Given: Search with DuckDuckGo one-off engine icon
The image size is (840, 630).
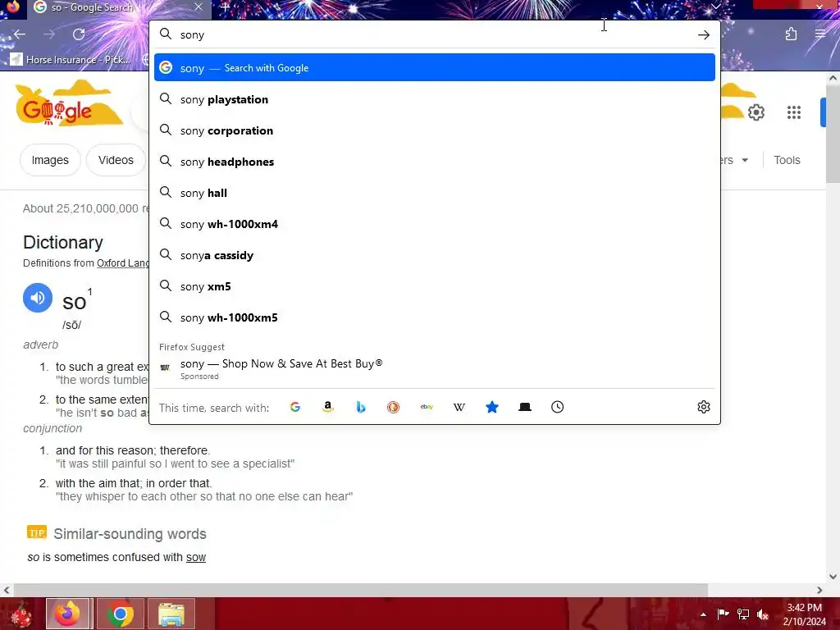Looking at the screenshot, I should [393, 407].
